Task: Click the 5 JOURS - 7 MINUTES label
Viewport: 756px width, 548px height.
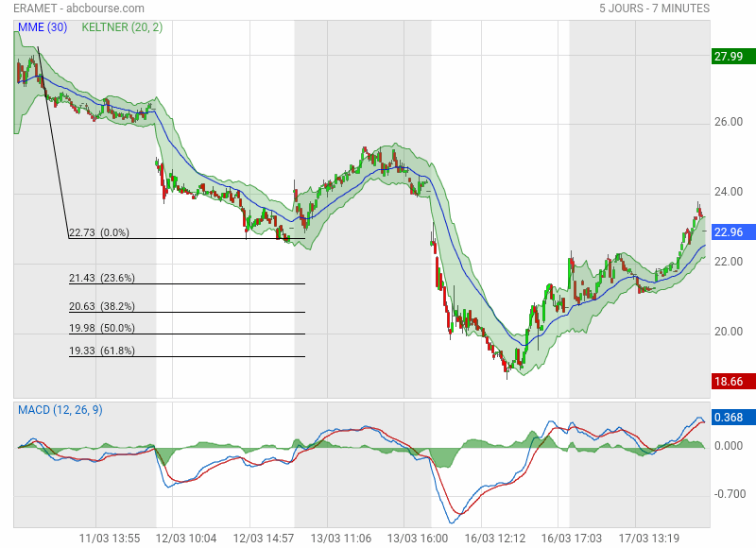Action: pyautogui.click(x=654, y=9)
